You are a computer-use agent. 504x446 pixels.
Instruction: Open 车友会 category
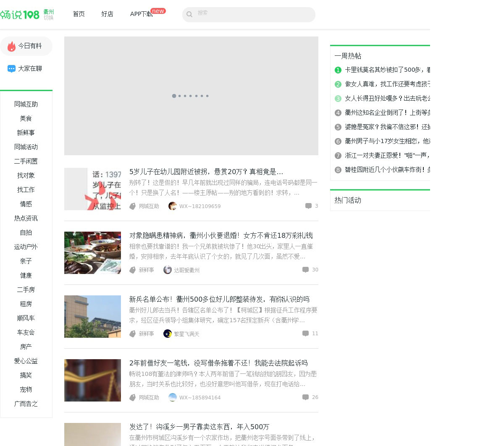[x=26, y=332]
